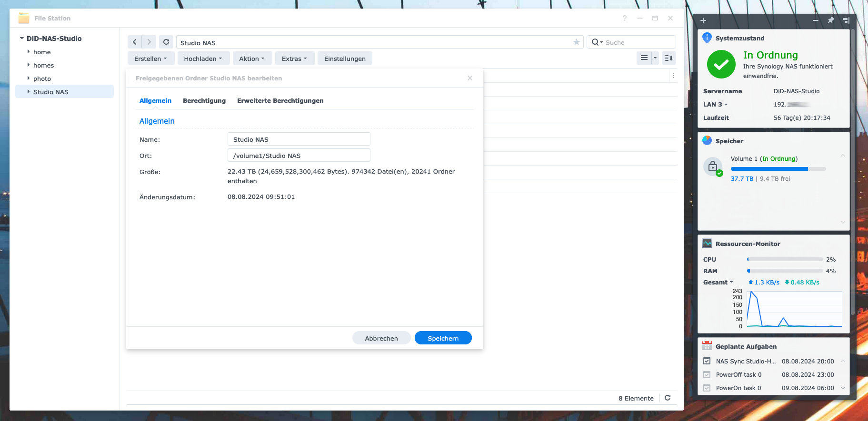This screenshot has height=421, width=868.
Task: Open the Ressourcen-Monitor widget icon
Action: [x=707, y=243]
